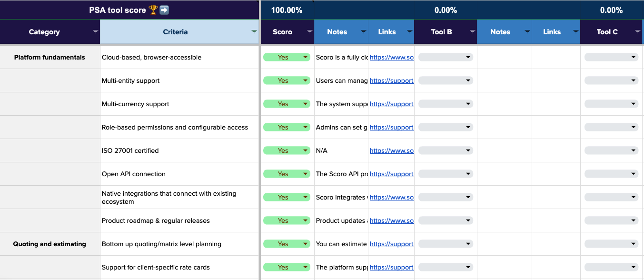644x280 pixels.
Task: Open filter icon on Notes header beside Tool B
Action: [x=527, y=31]
